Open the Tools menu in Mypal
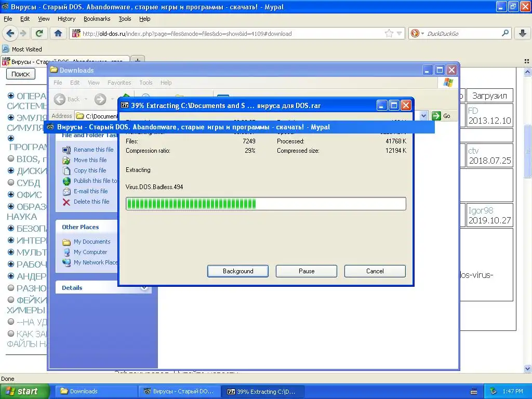 point(125,19)
